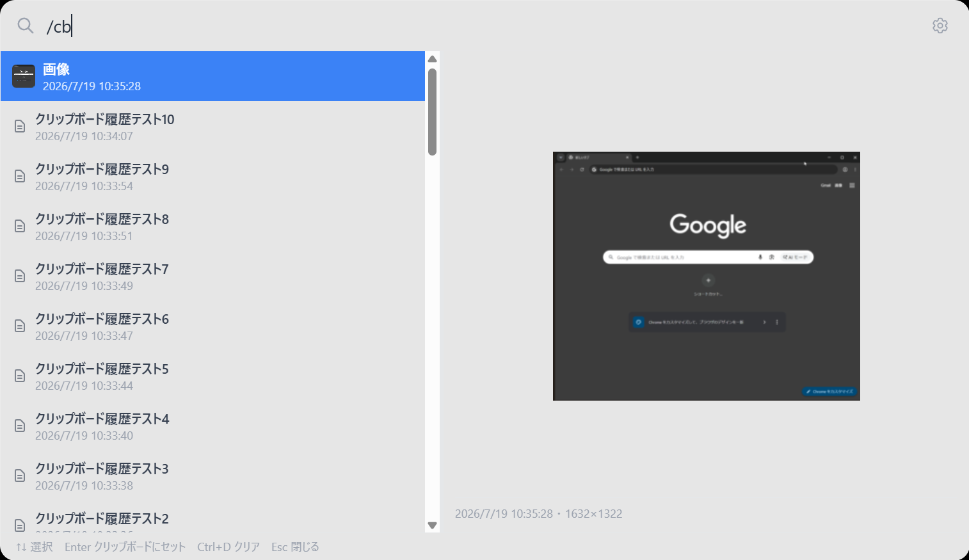
Task: Click document icon beside クリップボード履歴テスト10
Action: pos(20,126)
